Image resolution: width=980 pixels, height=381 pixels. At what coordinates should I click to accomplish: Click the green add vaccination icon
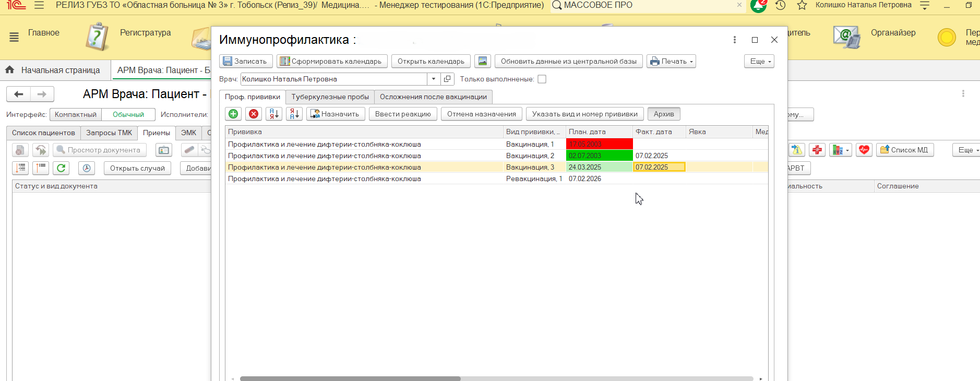point(233,114)
